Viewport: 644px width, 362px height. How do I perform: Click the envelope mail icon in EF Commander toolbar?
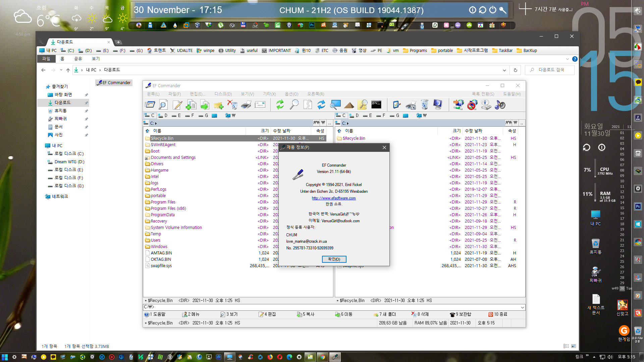(x=260, y=105)
